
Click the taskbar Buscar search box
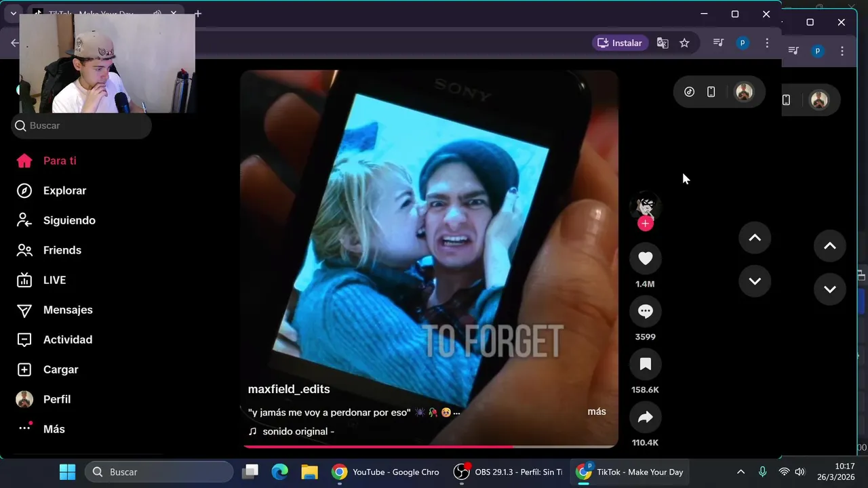159,472
